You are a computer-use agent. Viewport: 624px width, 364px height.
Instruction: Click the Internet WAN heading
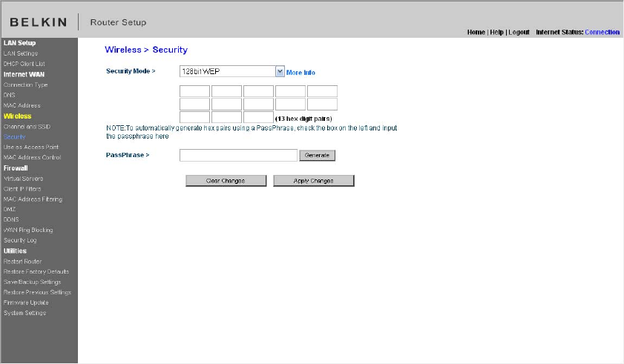[x=24, y=74]
